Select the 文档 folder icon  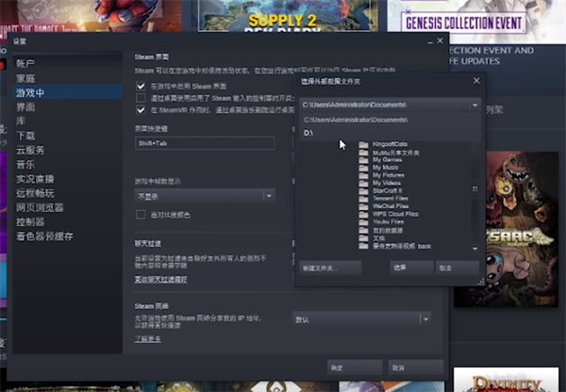point(363,238)
